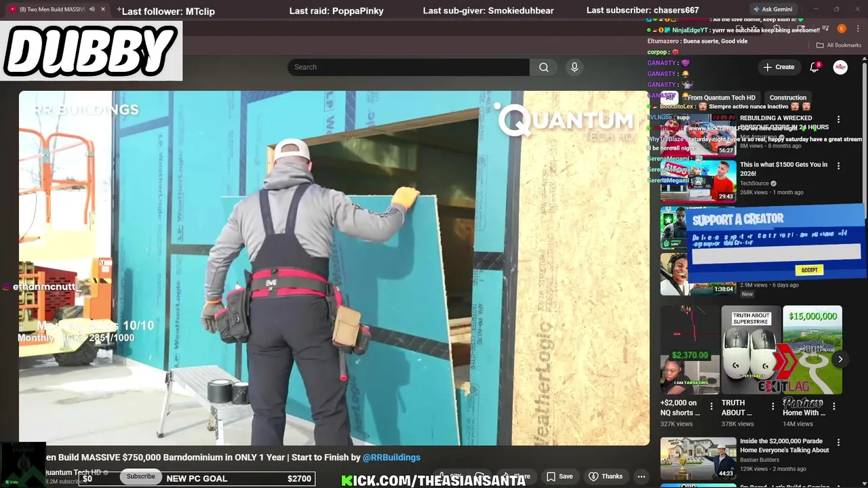Select the From Quantum Tech HD chip
Image resolution: width=868 pixels, height=488 pixels.
pos(722,98)
